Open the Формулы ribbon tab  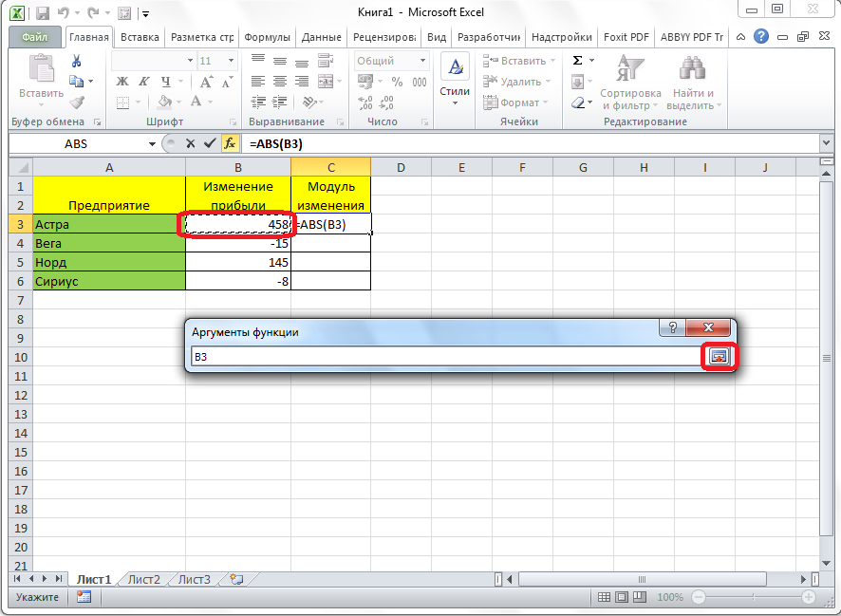pyautogui.click(x=267, y=37)
